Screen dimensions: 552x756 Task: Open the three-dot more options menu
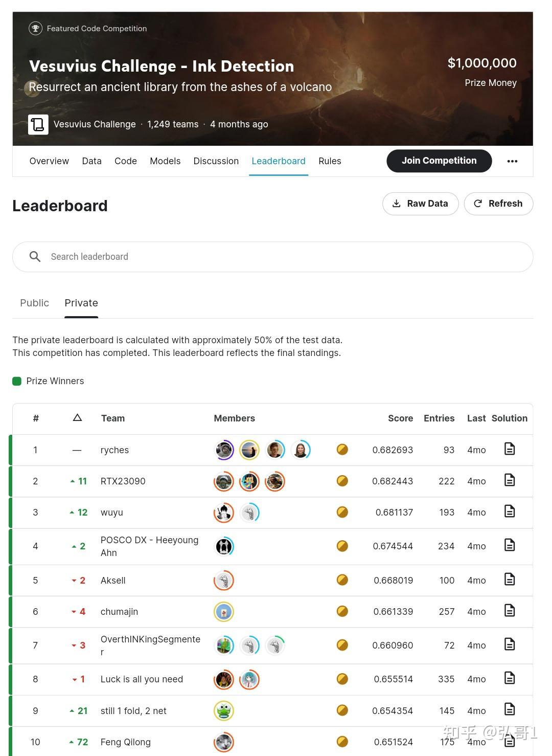[512, 161]
